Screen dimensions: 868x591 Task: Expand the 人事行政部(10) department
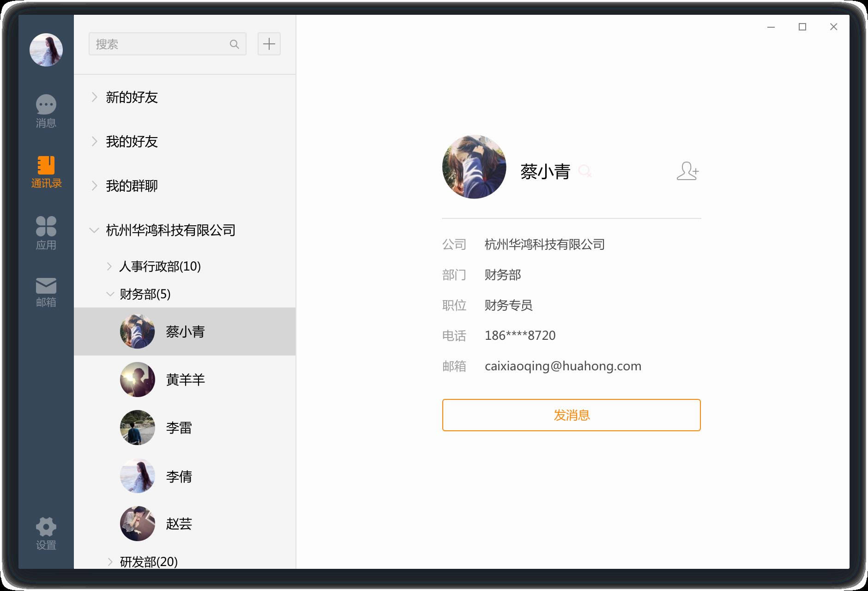pos(185,266)
